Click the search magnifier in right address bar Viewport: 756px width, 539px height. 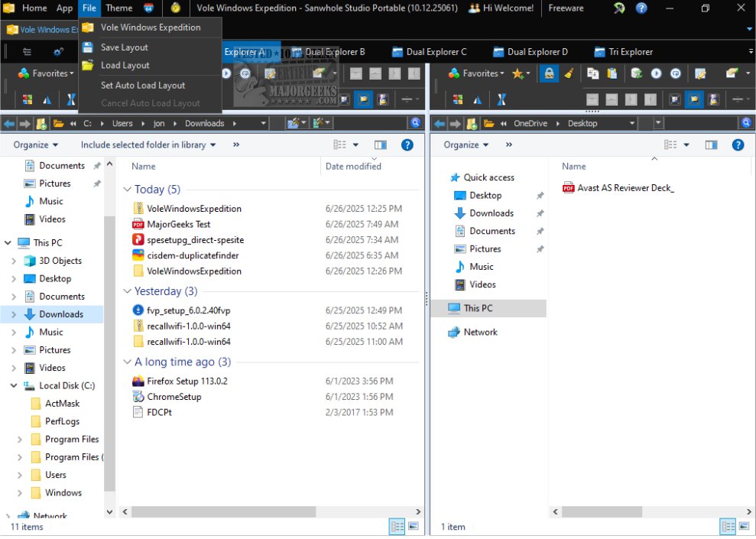(x=746, y=123)
